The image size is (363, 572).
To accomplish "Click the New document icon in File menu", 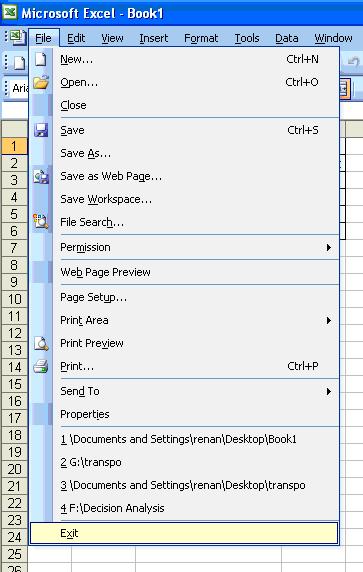I will pyautogui.click(x=40, y=59).
